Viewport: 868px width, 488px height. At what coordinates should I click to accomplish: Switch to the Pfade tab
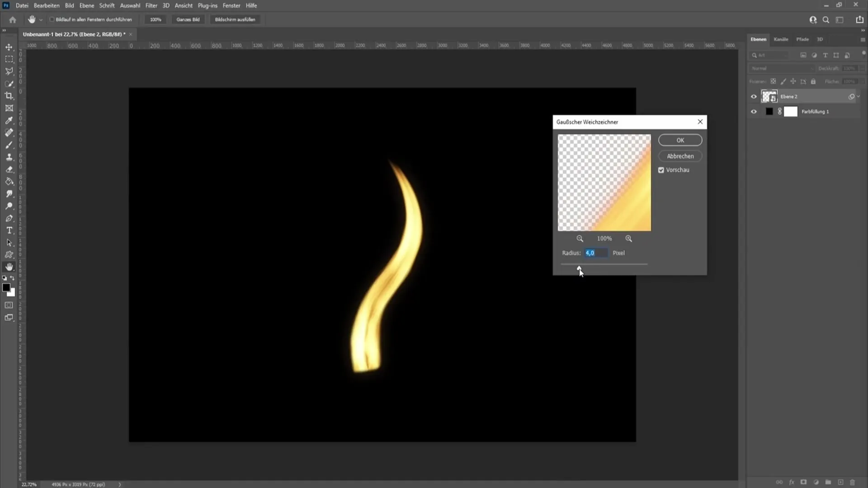pos(802,39)
